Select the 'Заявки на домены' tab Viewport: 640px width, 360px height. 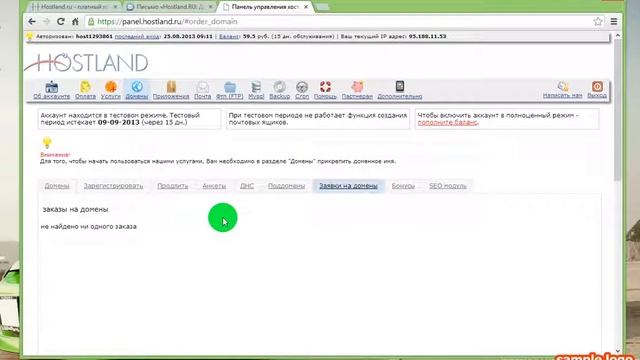[348, 186]
